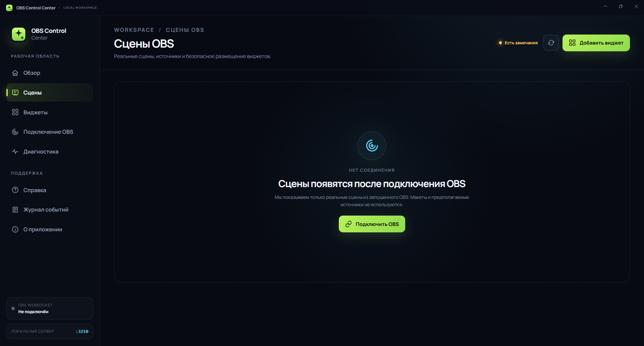This screenshot has height=346, width=644.
Task: Click the signal icon beside Подключение OBS
Action: [x=15, y=132]
